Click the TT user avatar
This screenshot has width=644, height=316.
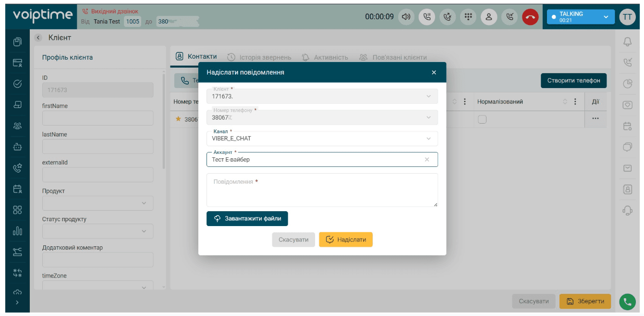[x=627, y=17]
